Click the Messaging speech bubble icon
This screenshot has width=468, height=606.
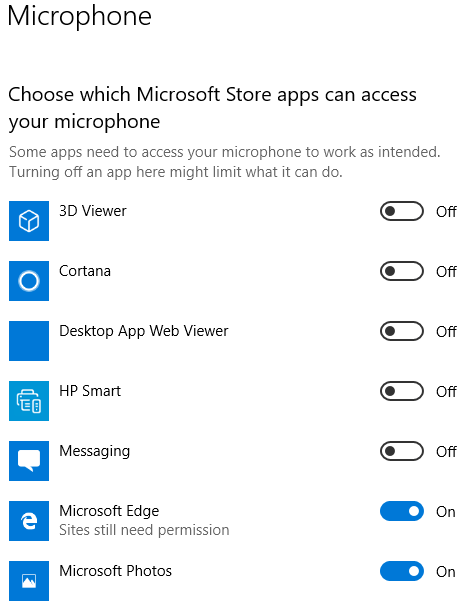pos(29,461)
